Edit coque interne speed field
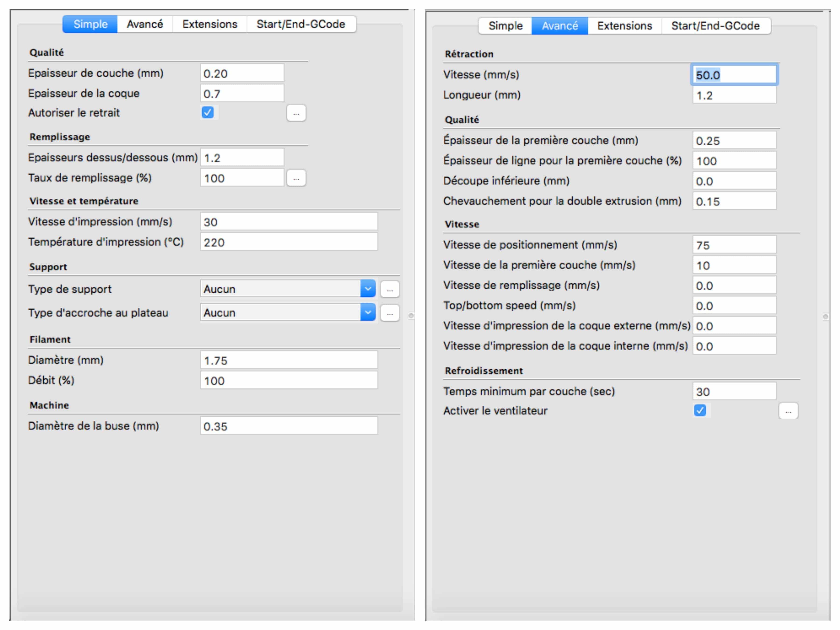This screenshot has width=840, height=630. (x=735, y=346)
